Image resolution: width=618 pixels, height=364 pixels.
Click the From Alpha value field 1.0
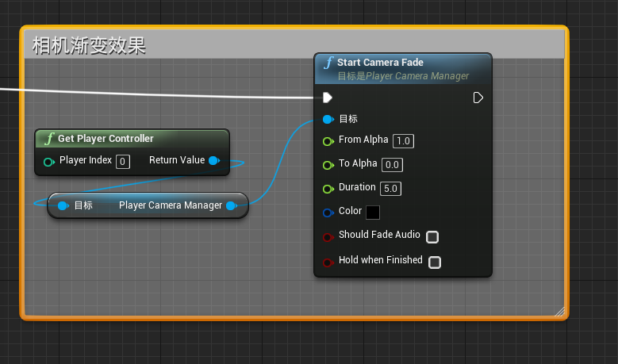(403, 141)
